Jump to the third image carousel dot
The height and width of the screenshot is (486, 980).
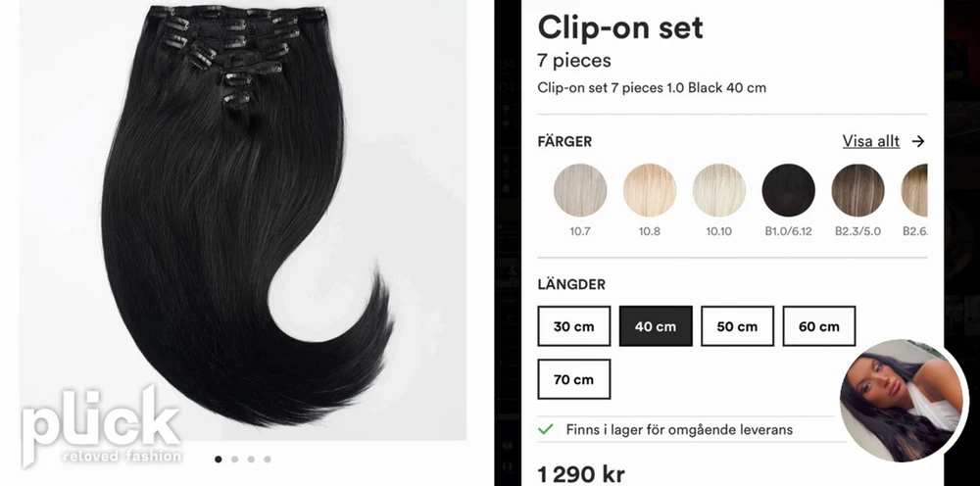click(251, 460)
